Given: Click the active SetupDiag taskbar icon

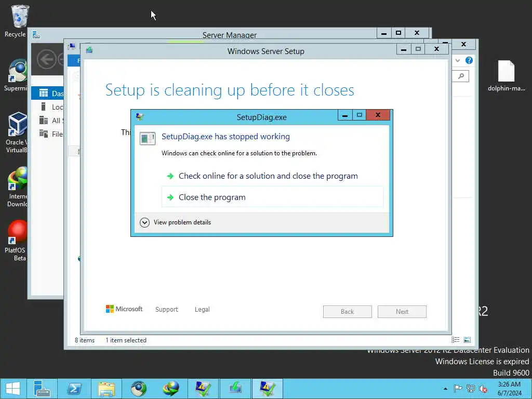Looking at the screenshot, I should (268, 389).
